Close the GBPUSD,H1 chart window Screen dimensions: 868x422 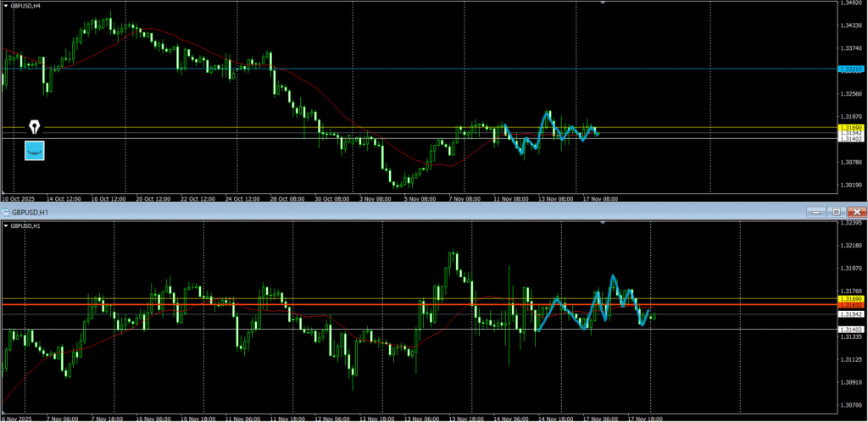[x=857, y=211]
